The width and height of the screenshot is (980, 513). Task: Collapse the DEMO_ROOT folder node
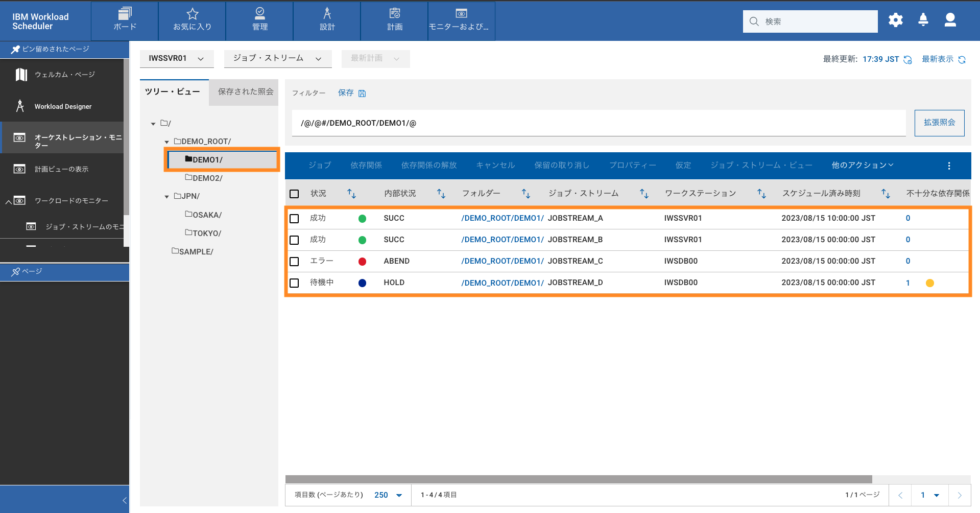click(166, 142)
